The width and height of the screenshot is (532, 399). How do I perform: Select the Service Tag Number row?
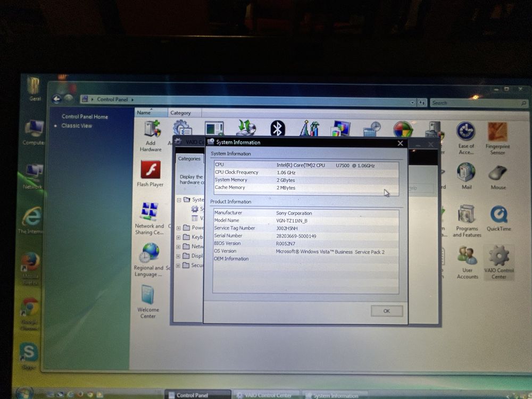click(306, 228)
